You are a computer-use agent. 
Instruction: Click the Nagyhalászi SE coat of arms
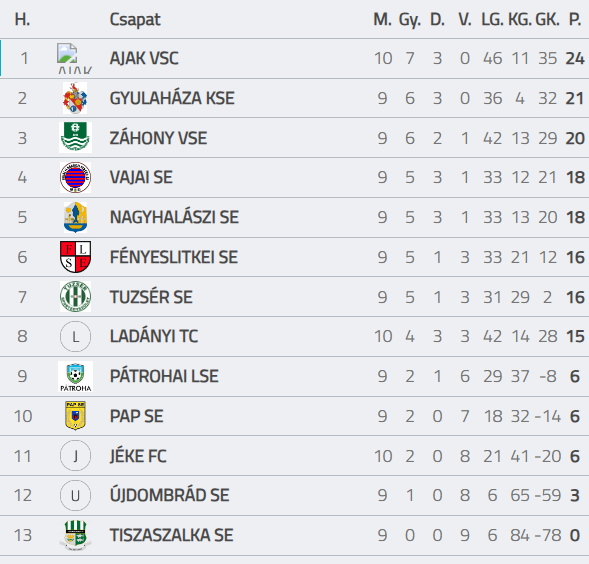coord(75,217)
